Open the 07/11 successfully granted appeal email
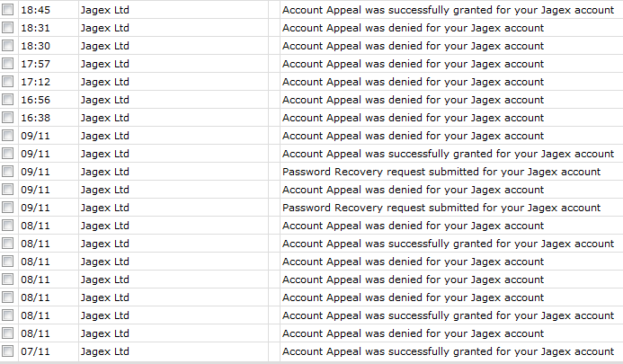The height and width of the screenshot is (364, 623). tap(448, 351)
